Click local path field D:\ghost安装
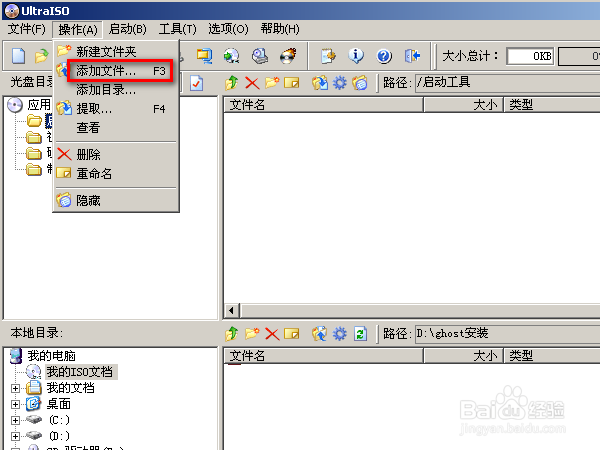This screenshot has height=450, width=600. [x=508, y=334]
